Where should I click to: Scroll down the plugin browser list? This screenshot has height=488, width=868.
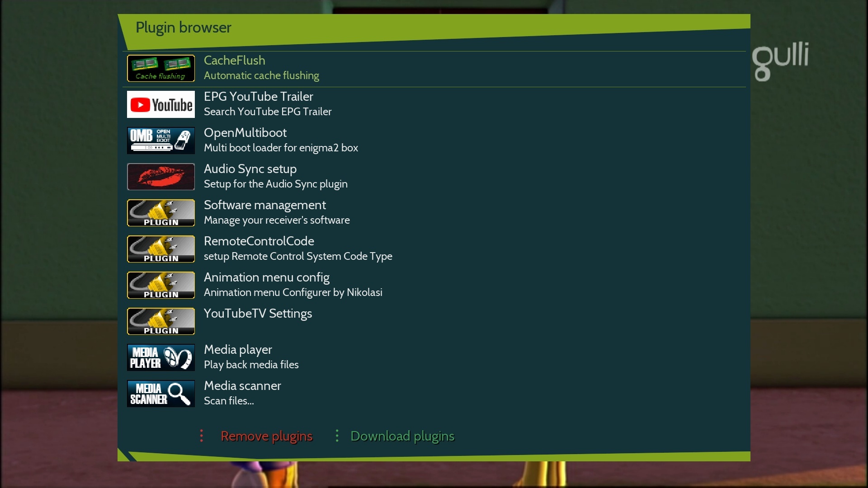point(434,393)
